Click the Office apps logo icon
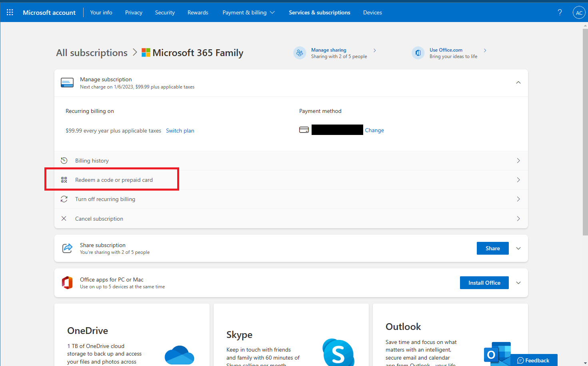The image size is (588, 366). pos(67,283)
